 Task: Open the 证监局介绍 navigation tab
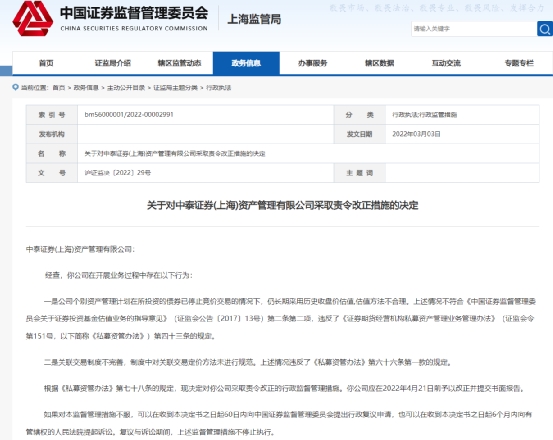(113, 63)
